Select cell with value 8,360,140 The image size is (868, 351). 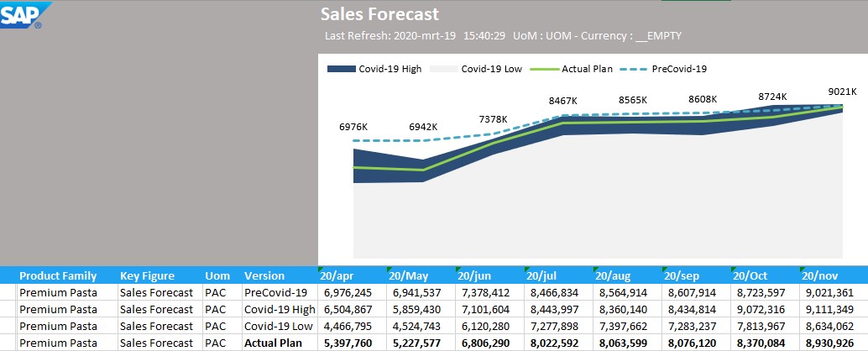tap(627, 309)
